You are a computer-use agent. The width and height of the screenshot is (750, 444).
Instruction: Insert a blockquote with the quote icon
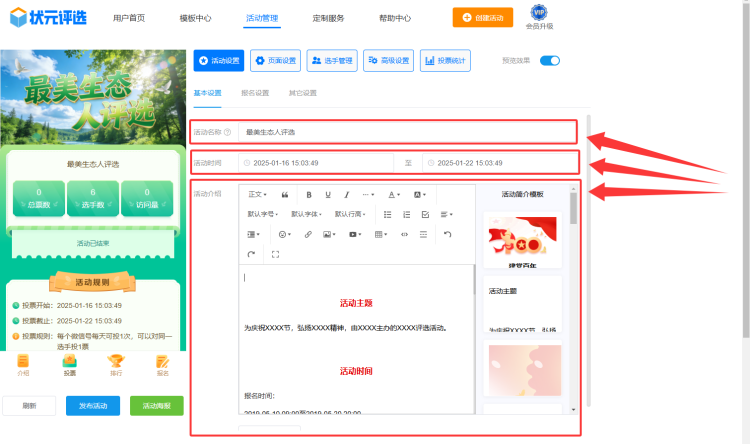(x=285, y=195)
